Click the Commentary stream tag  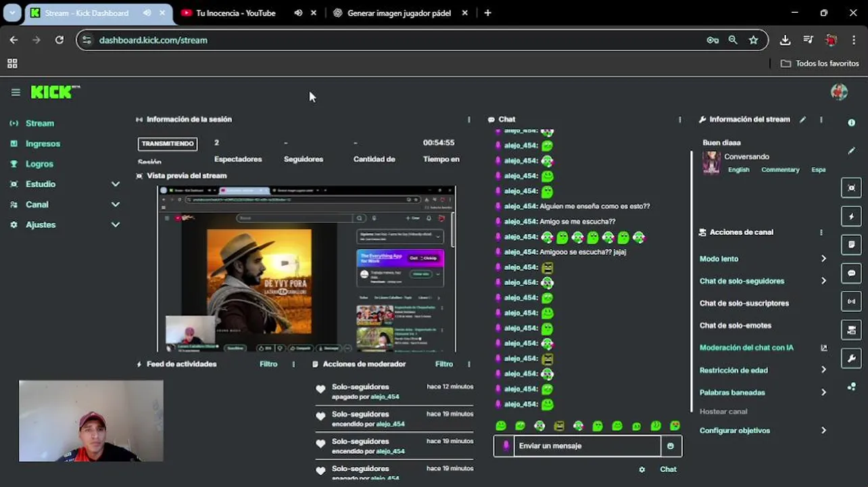(780, 170)
